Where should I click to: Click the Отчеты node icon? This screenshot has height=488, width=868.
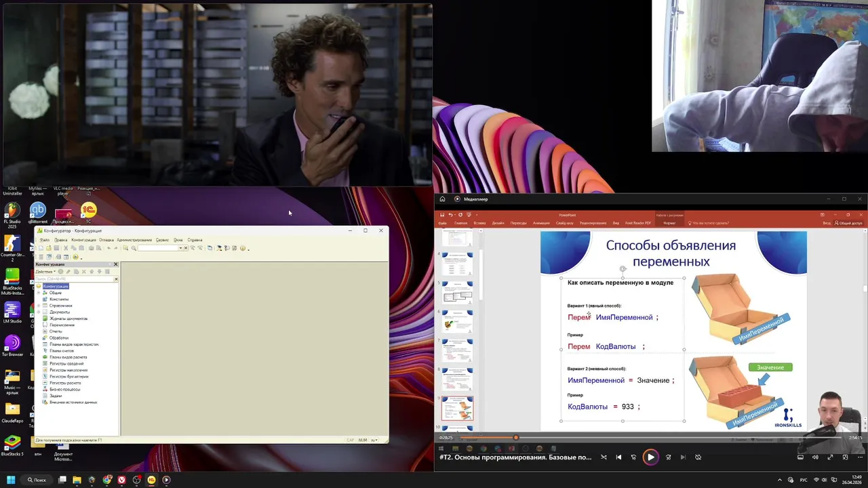[x=45, y=331]
